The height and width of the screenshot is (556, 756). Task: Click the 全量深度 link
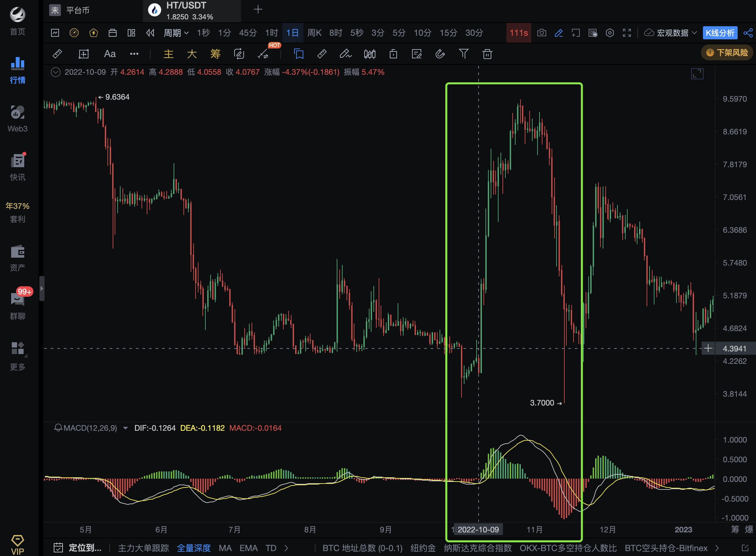(x=193, y=548)
